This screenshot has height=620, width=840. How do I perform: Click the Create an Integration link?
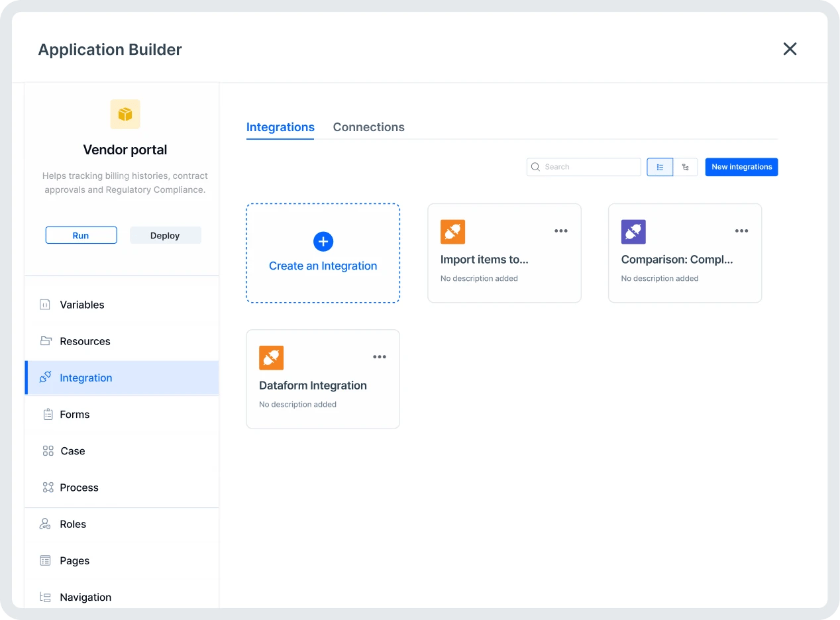pos(323,266)
